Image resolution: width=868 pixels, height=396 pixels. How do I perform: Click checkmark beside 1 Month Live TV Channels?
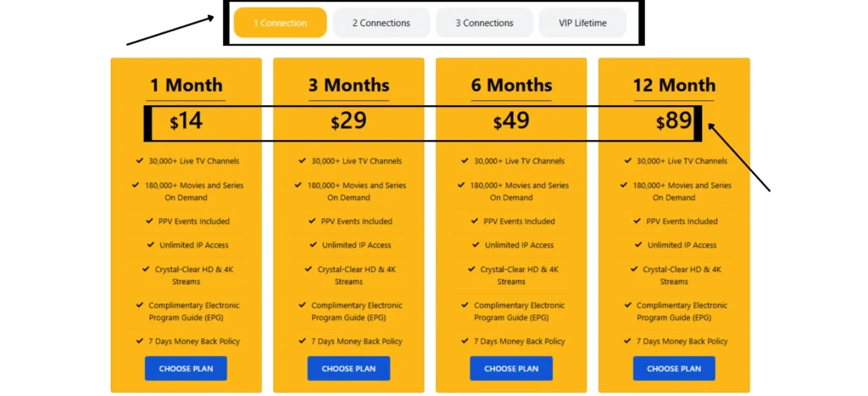click(x=140, y=160)
